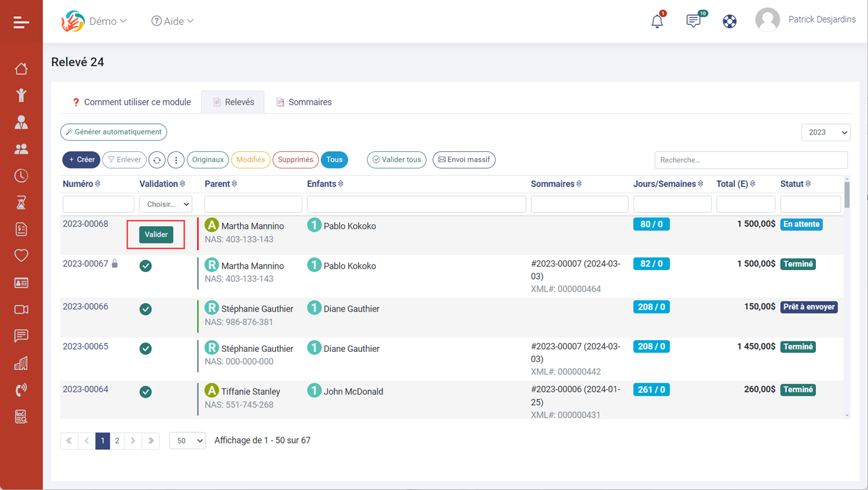The height and width of the screenshot is (490, 868).
Task: Go to page 2
Action: click(x=117, y=440)
